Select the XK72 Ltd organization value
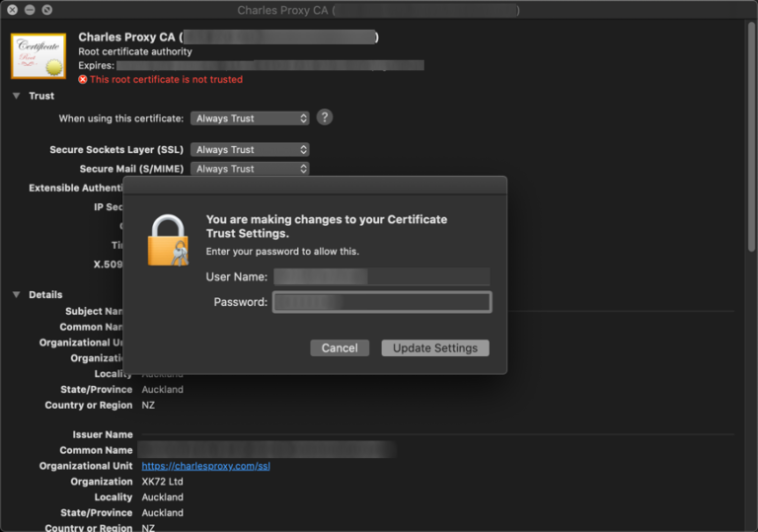 coord(163,482)
